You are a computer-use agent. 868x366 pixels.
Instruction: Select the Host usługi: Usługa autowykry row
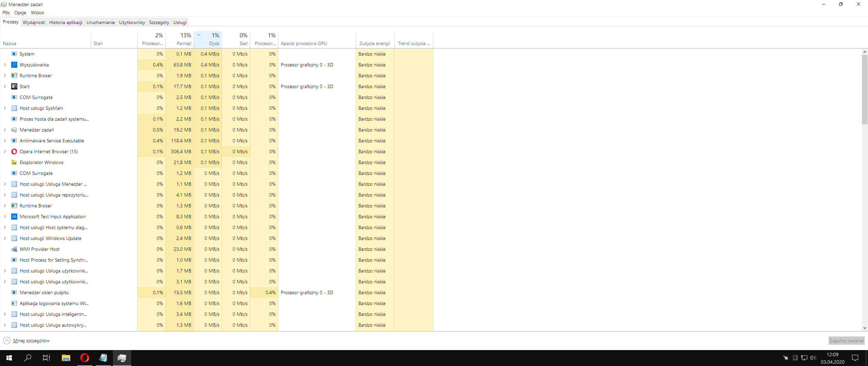point(217,325)
